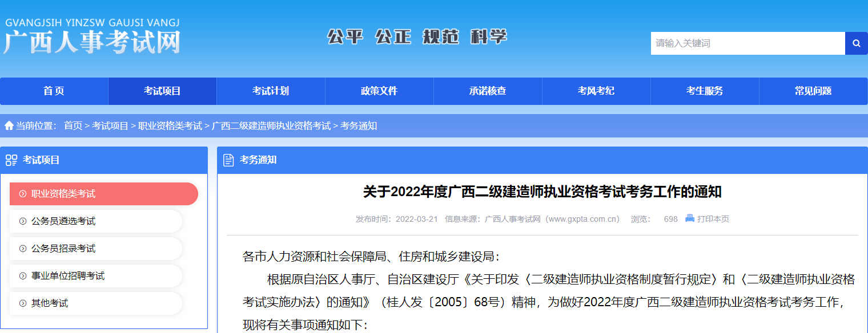The width and height of the screenshot is (868, 333).
Task: Click the grid icon beside 考试项目 panel title
Action: [x=10, y=160]
